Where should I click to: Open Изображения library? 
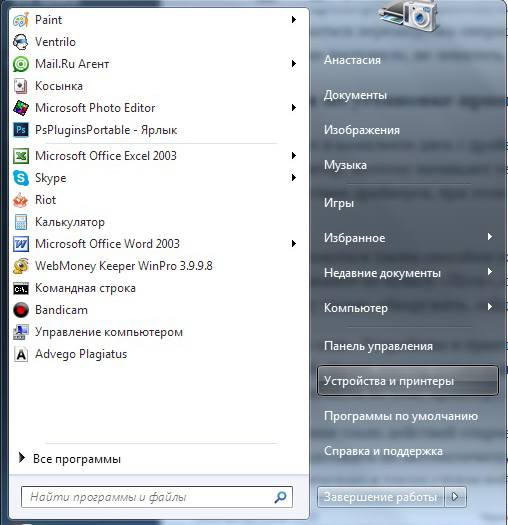pos(362,130)
